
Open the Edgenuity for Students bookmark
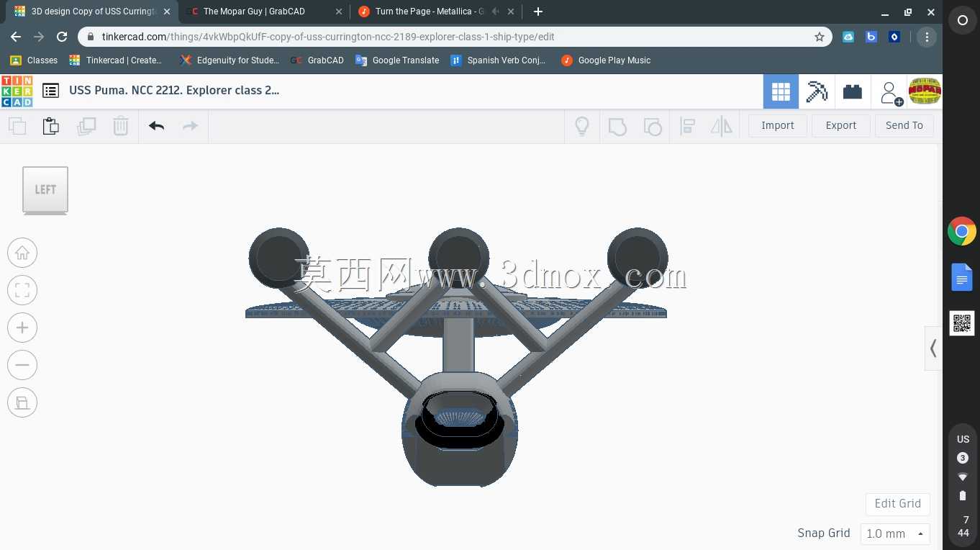point(230,60)
